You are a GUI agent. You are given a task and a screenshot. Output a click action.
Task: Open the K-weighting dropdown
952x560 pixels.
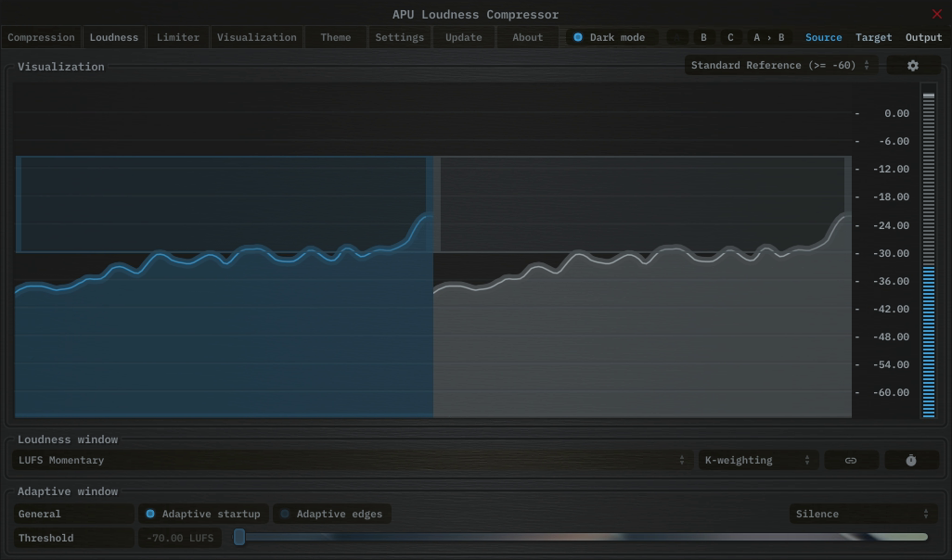click(x=757, y=461)
